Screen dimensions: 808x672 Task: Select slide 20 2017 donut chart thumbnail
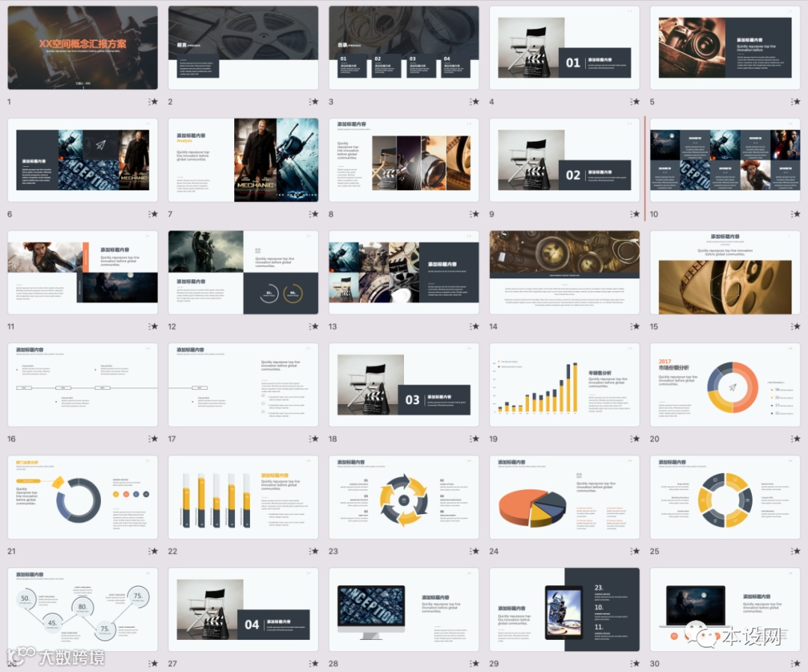tap(725, 385)
